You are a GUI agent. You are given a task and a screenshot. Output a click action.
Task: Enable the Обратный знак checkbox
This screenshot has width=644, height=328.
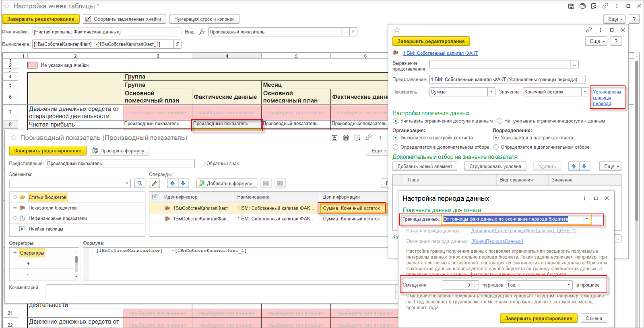coord(202,164)
